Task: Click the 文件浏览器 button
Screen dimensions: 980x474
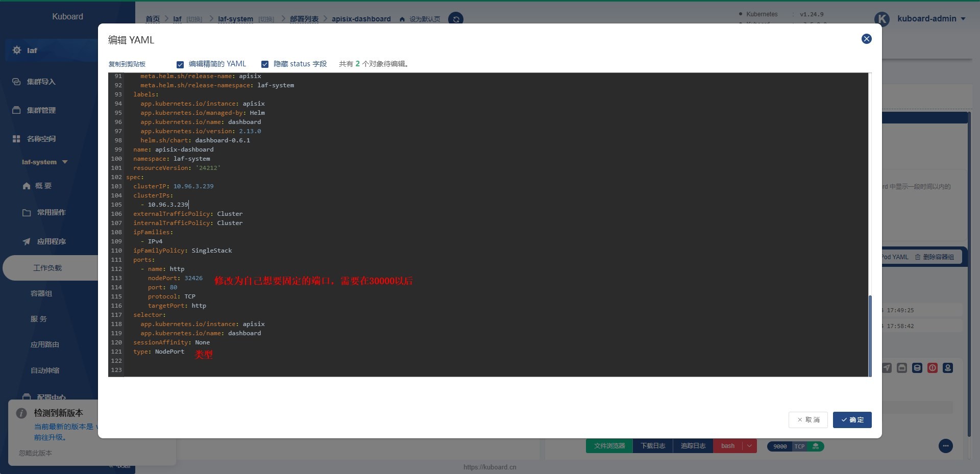Action: click(609, 446)
